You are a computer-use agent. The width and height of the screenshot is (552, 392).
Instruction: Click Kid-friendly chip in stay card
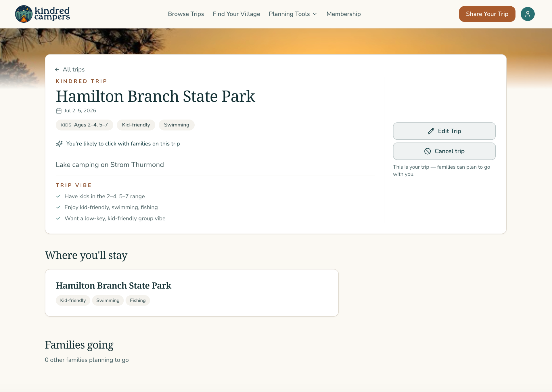coord(73,300)
